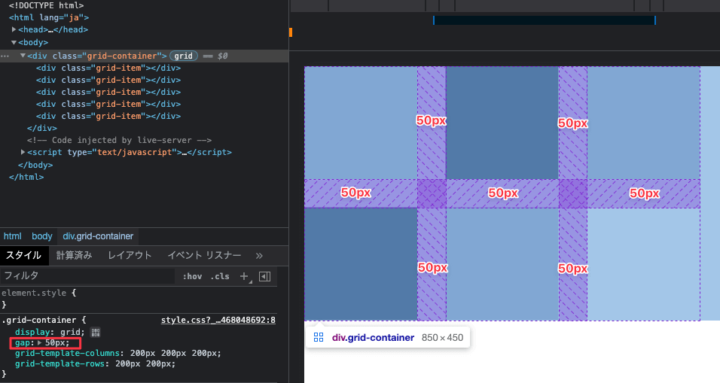Open the grid editor icon beside display: grid
This screenshot has width=720, height=383.
[x=95, y=332]
